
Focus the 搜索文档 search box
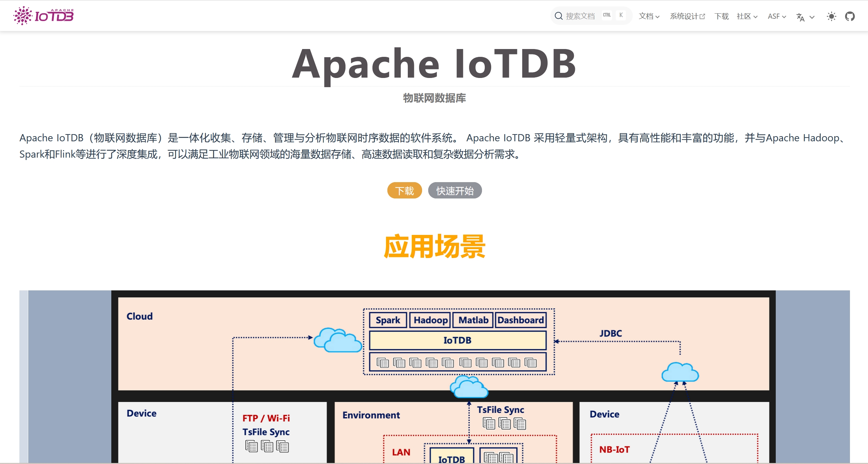coord(591,16)
